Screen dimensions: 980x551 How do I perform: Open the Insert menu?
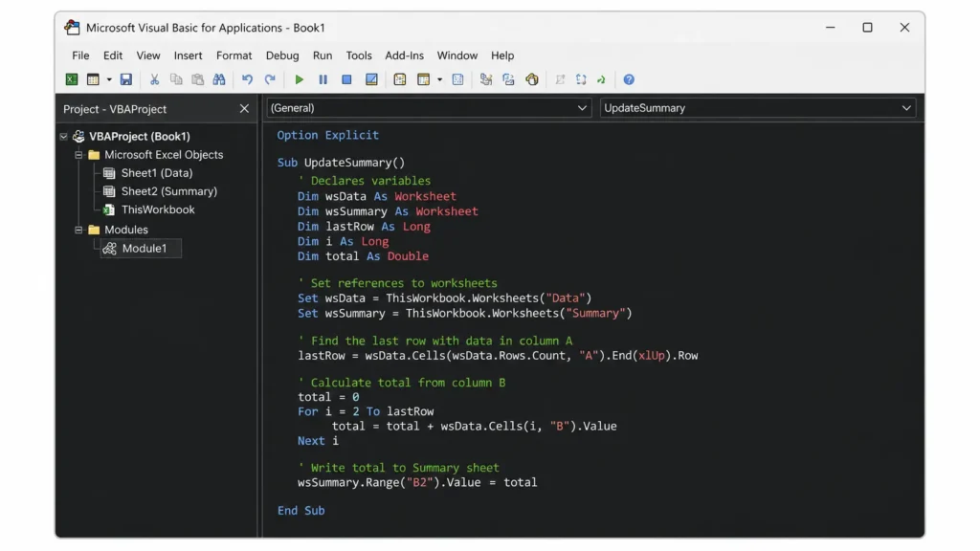pyautogui.click(x=189, y=55)
